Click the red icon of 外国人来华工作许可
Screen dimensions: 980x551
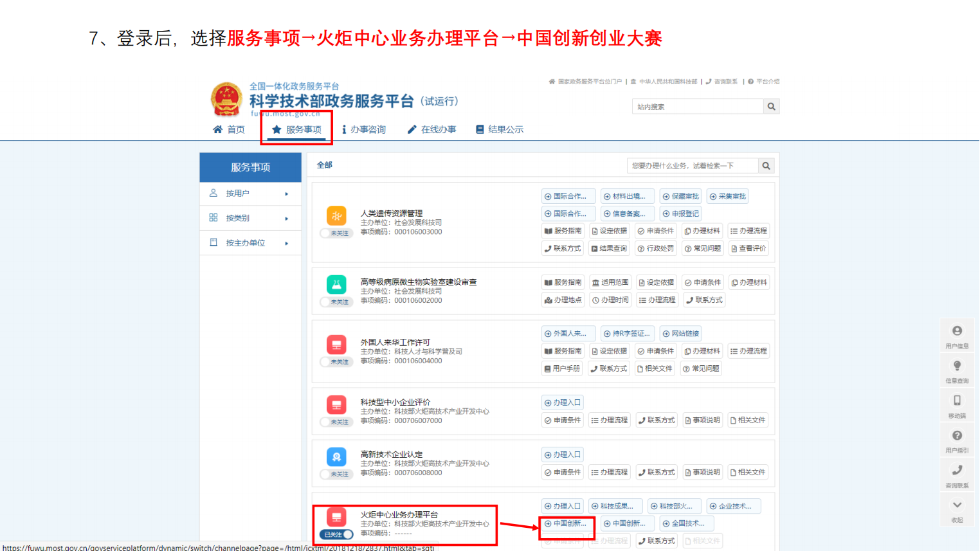(x=336, y=345)
